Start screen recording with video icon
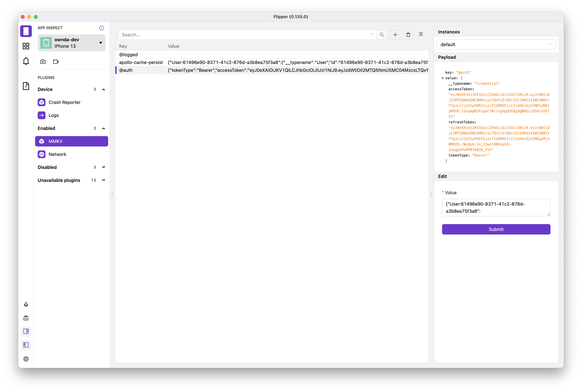 click(56, 62)
